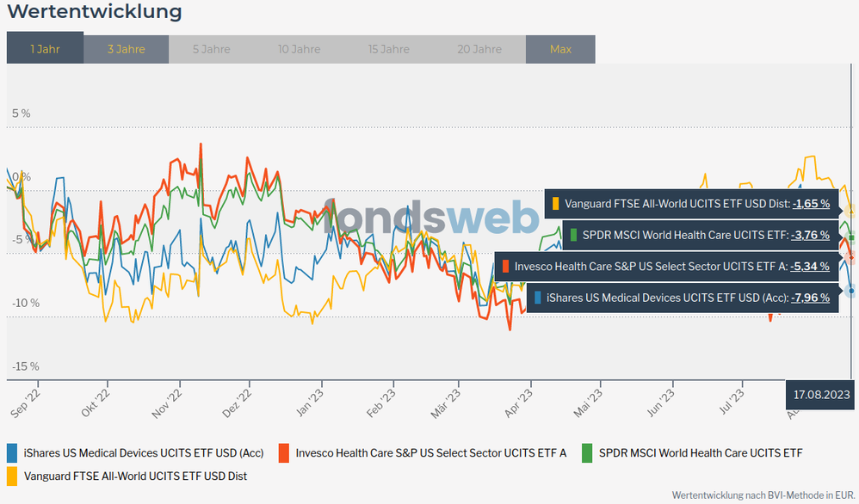Click the green SPDR legend color square
Viewport: 859px width, 504px height.
click(x=588, y=452)
